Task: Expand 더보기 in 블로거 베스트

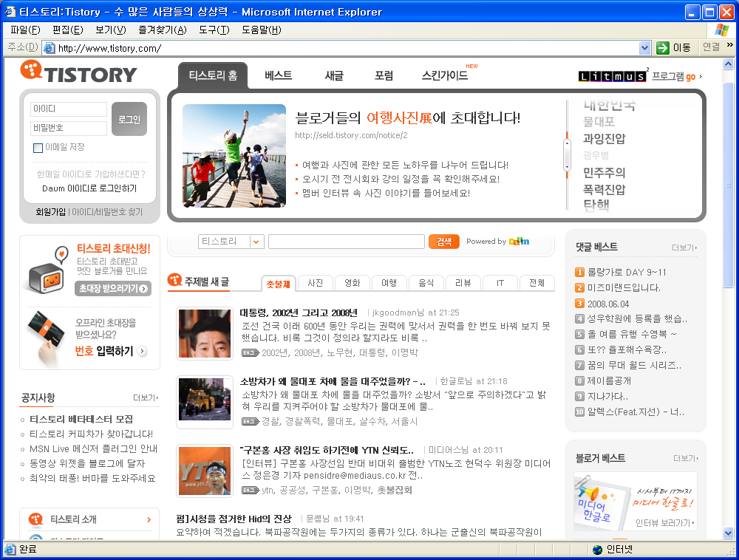Action: pyautogui.click(x=686, y=458)
